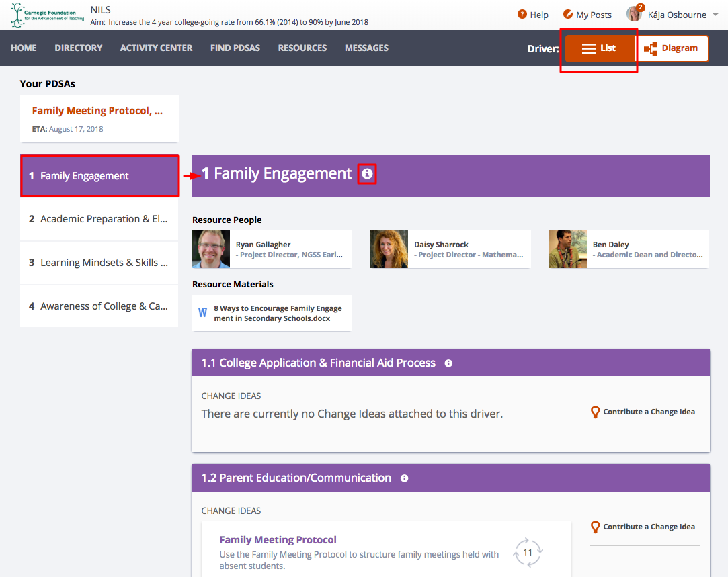The width and height of the screenshot is (728, 577).
Task: Click the Resource People heading
Action: click(227, 220)
